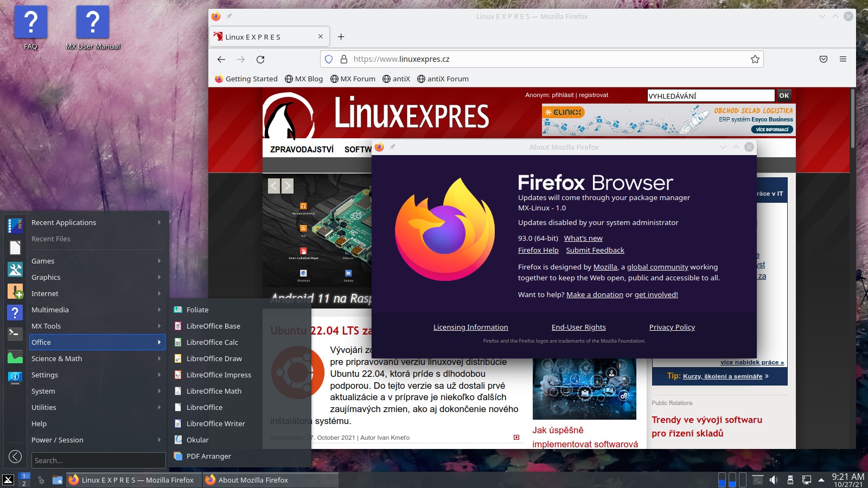868x488 pixels.
Task: Expand the Internet category
Action: pyautogui.click(x=97, y=293)
